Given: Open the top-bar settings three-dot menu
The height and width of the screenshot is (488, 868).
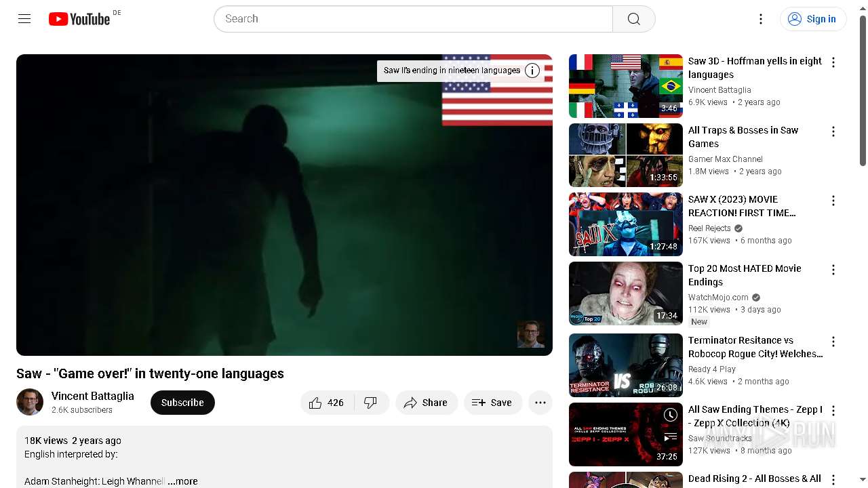Looking at the screenshot, I should click(x=761, y=19).
